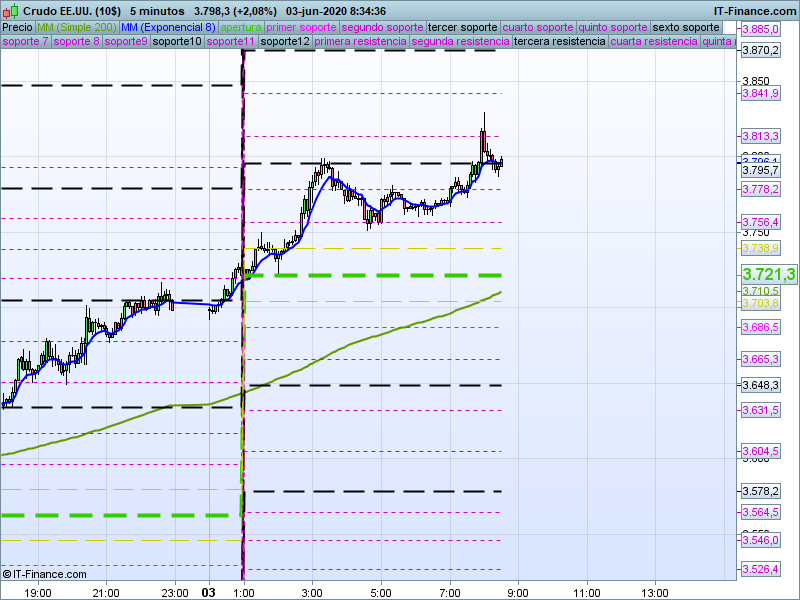Click the primera resistencia label
800x600 pixels.
click(x=360, y=42)
